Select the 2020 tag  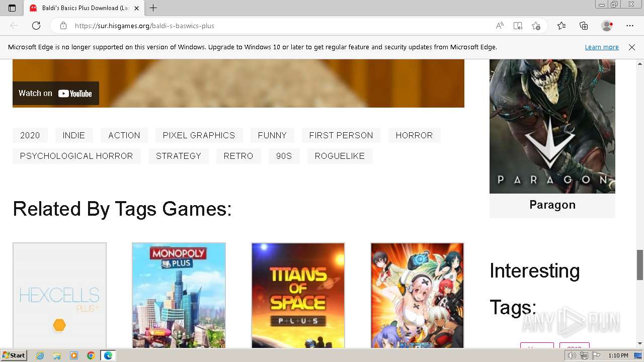click(30, 135)
